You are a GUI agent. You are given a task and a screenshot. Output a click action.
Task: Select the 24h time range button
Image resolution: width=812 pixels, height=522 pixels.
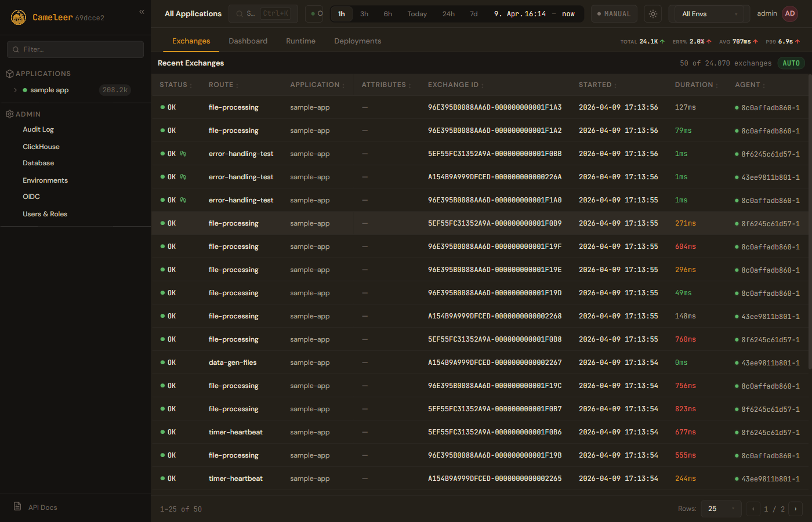pyautogui.click(x=448, y=14)
